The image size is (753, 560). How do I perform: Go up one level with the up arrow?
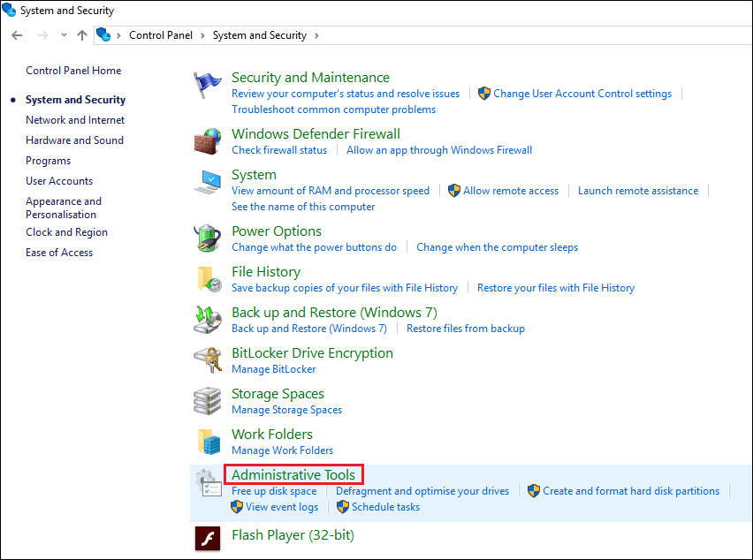pos(82,35)
